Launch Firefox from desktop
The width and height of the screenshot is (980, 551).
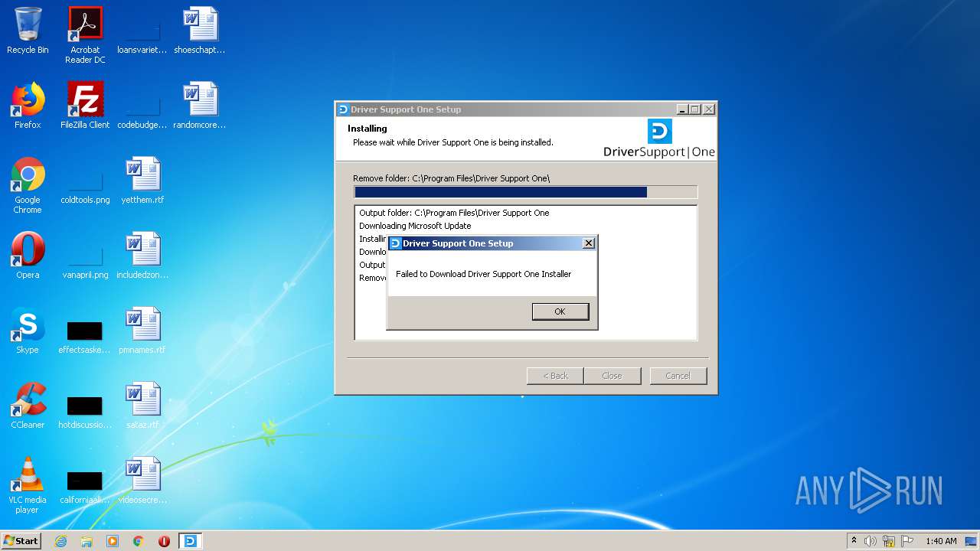point(28,106)
